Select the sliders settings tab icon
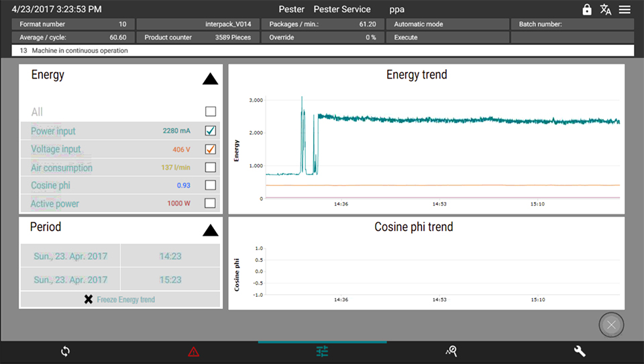Screen dimensions: 644x364 (323, 351)
